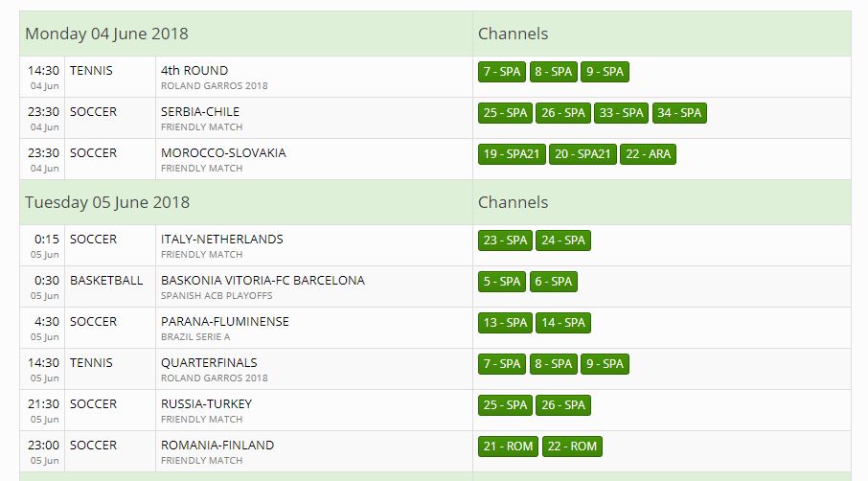Click the Tuesday 05 June 2018 header

click(107, 202)
